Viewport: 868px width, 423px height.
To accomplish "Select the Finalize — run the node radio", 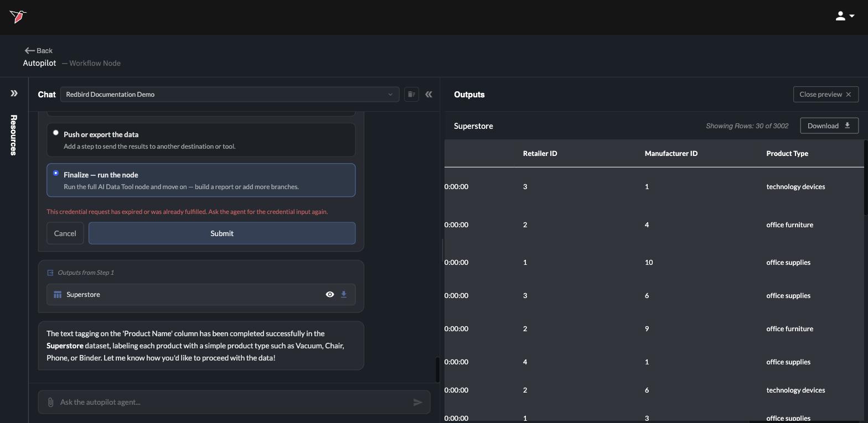I will [x=55, y=173].
